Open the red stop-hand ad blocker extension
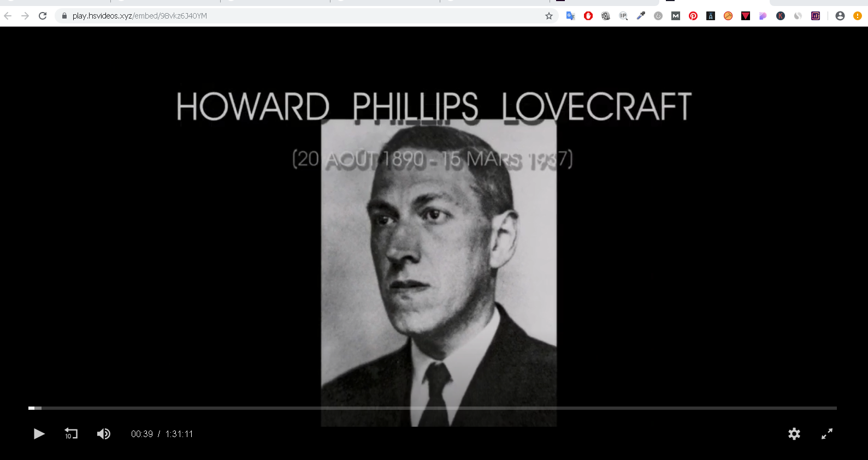Screen dimensions: 868x460 pyautogui.click(x=588, y=16)
